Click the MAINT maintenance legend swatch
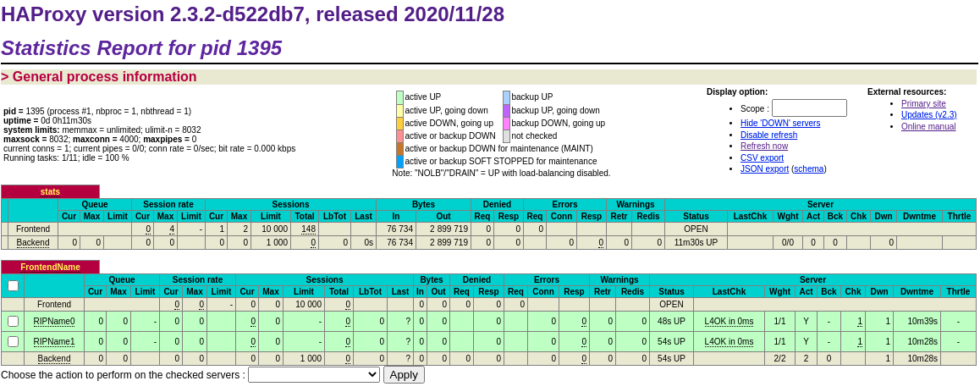980x392 pixels. 400,149
